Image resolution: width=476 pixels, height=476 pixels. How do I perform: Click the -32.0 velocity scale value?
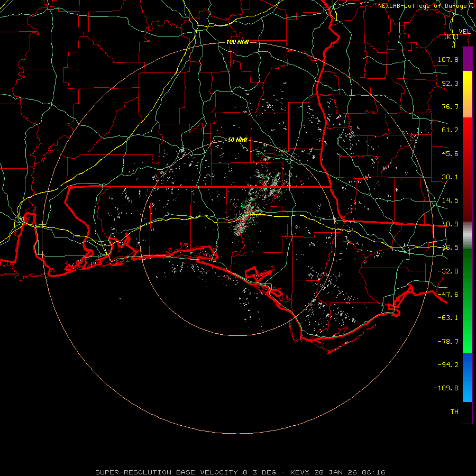pos(448,271)
